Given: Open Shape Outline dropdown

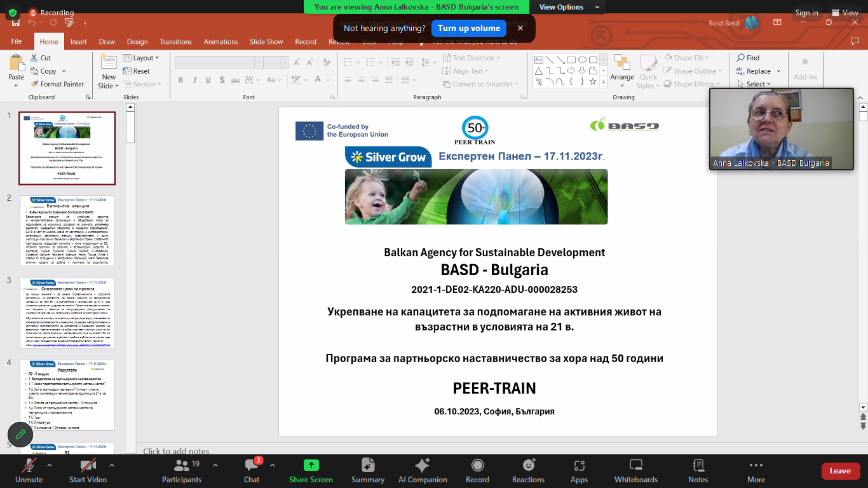Looking at the screenshot, I should [693, 71].
